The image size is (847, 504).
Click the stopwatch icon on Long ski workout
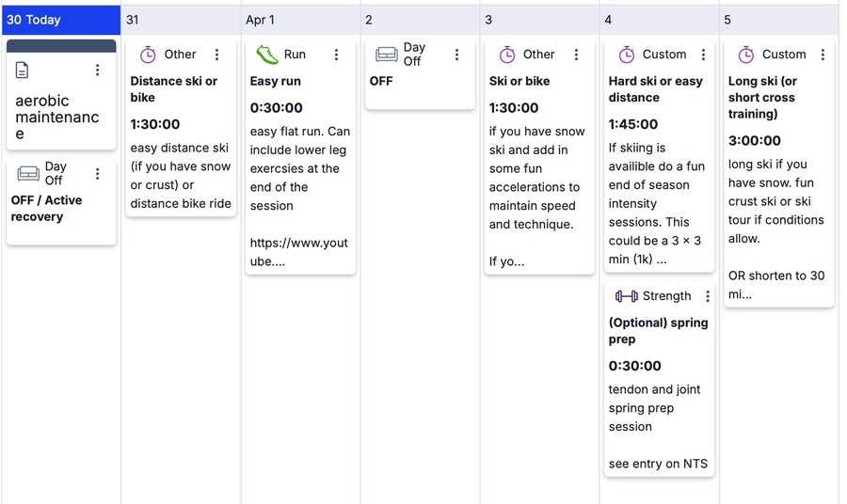745,55
